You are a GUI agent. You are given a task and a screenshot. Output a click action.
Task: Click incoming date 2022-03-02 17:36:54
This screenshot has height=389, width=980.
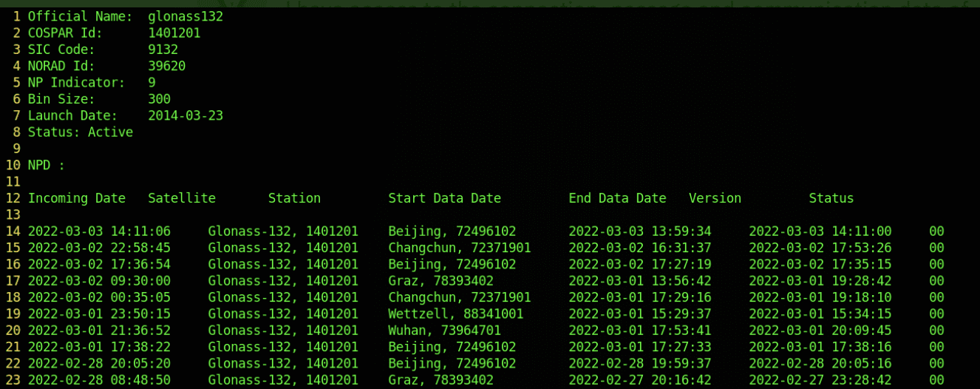99,264
